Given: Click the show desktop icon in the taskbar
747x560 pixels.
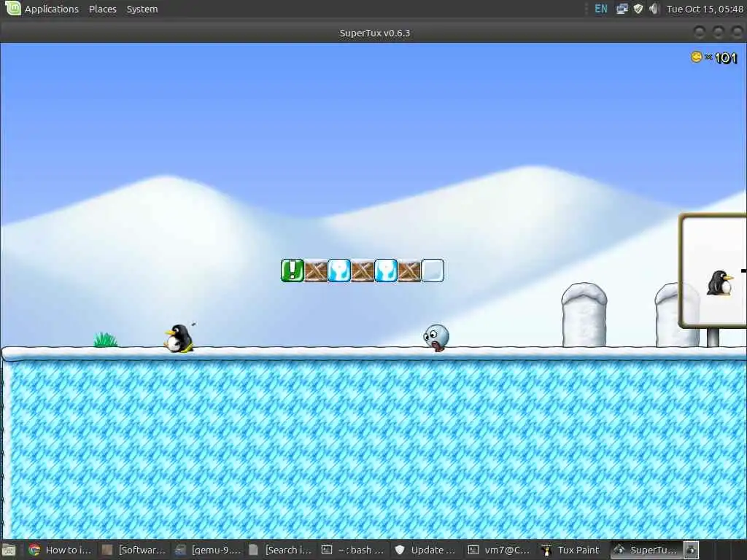Looking at the screenshot, I should 9,551.
